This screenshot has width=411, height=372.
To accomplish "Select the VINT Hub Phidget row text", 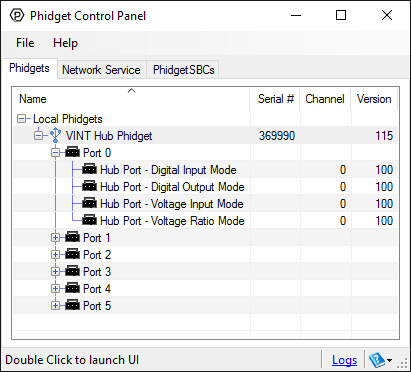I will click(x=109, y=136).
